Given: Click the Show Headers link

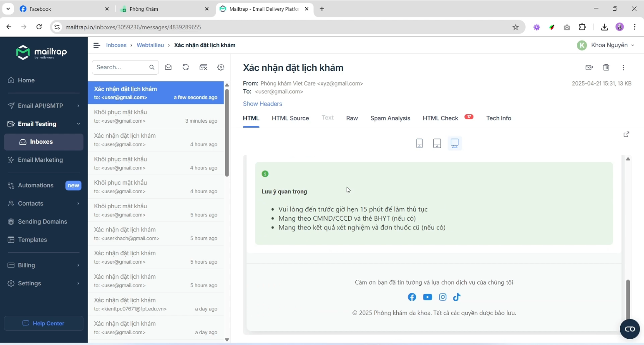Looking at the screenshot, I should pos(262,103).
